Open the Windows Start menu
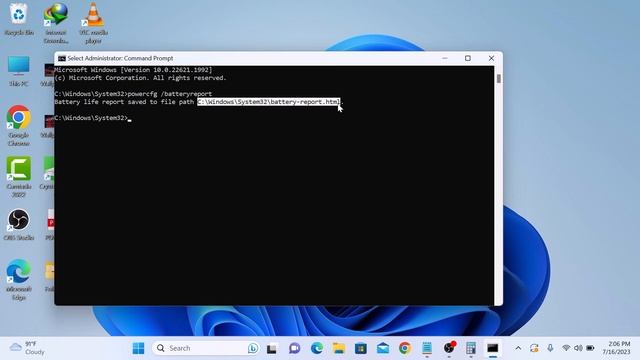 (138, 348)
